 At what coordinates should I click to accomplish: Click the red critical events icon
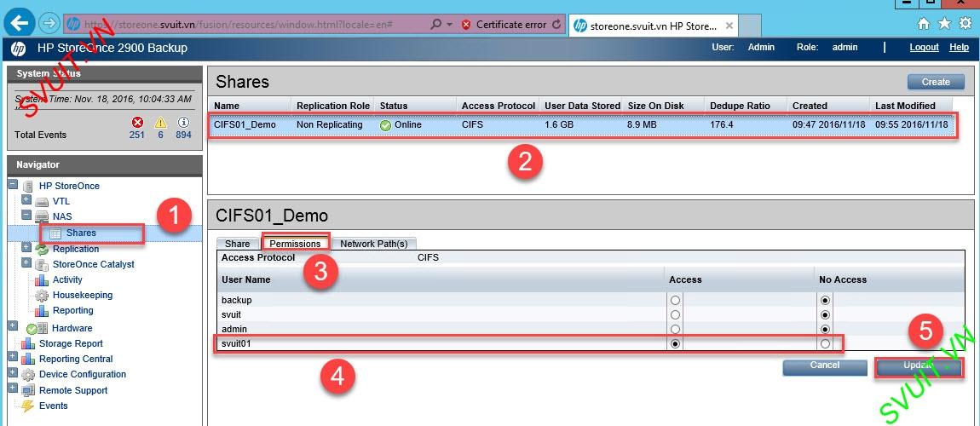pos(138,122)
